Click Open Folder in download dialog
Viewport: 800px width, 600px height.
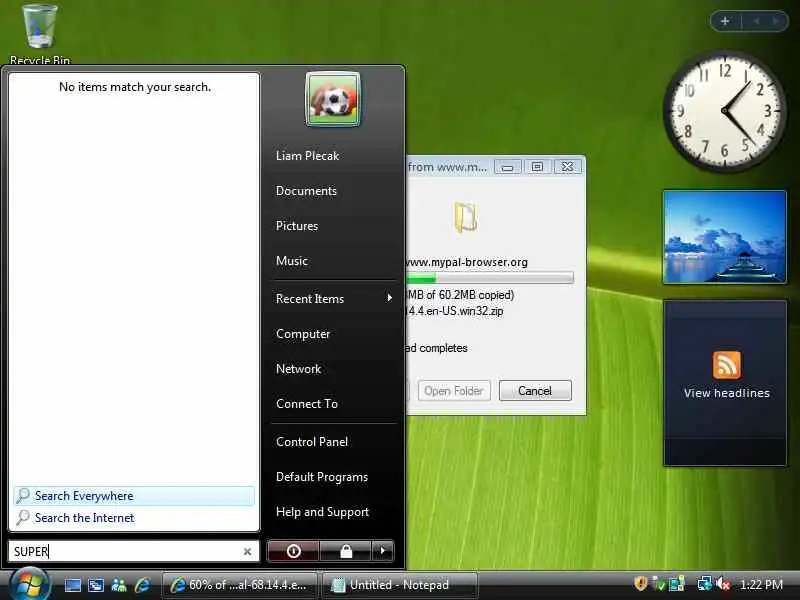pos(454,391)
